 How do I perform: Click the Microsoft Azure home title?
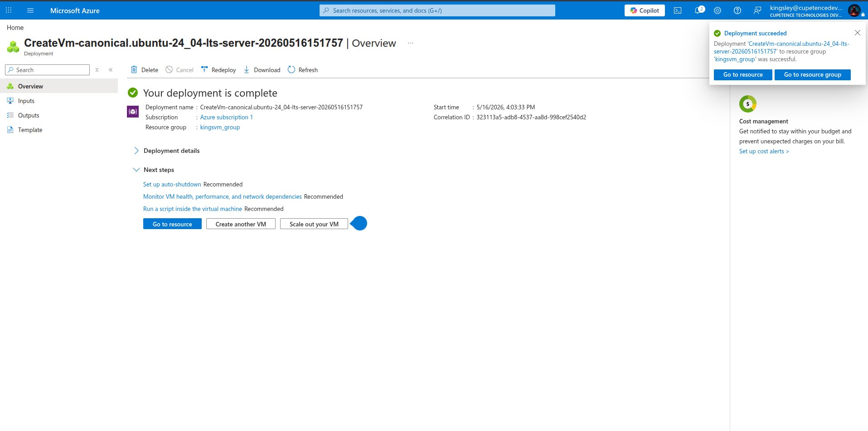pyautogui.click(x=75, y=10)
